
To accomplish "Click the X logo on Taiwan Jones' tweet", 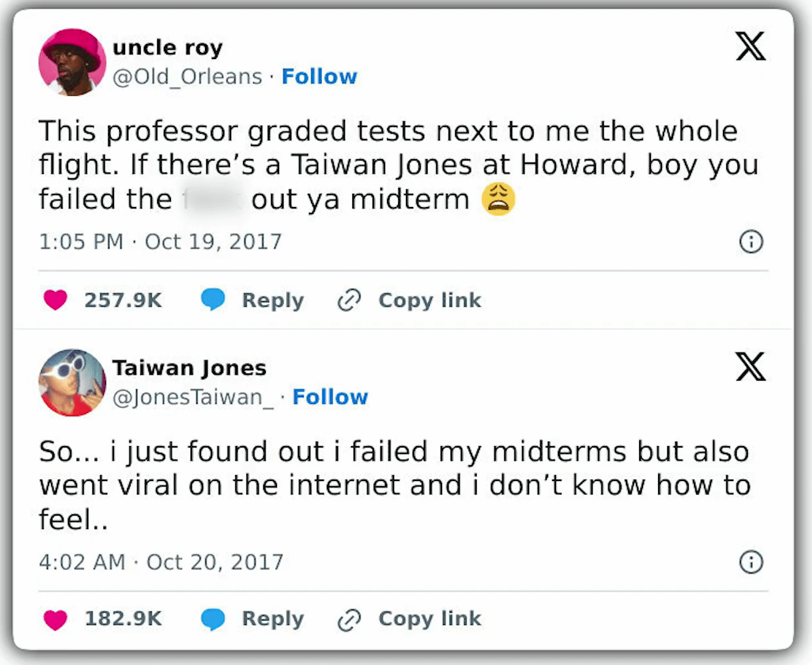I will [750, 366].
